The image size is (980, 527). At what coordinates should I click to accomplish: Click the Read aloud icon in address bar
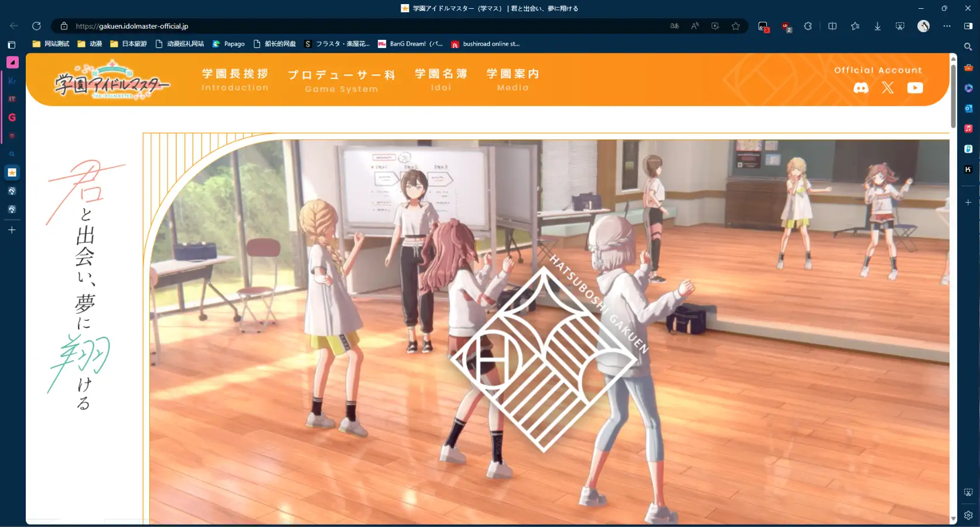point(695,26)
